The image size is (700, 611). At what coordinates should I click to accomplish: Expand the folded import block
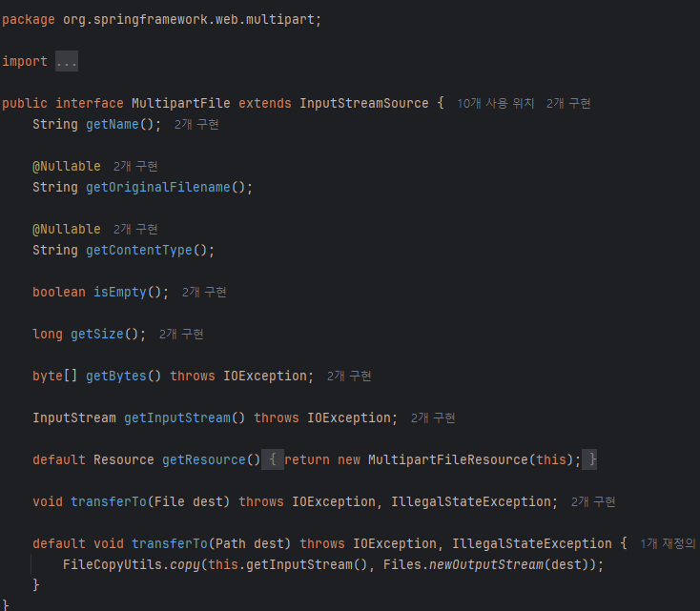tap(67, 61)
